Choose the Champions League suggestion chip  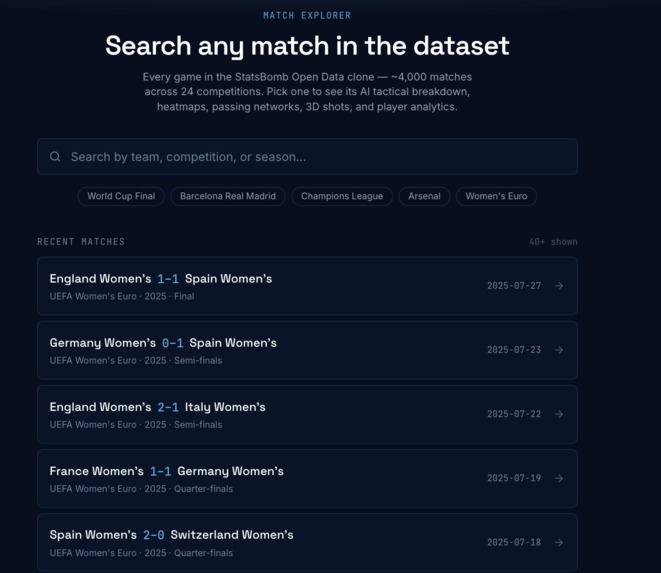tap(342, 196)
